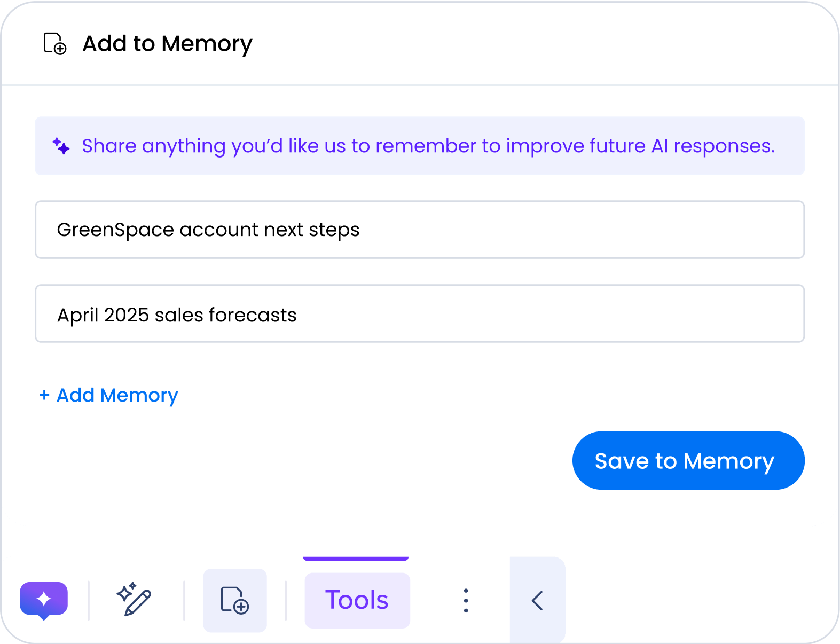Focus the April 2025 sales forecasts field
The image size is (840, 644).
(x=419, y=314)
